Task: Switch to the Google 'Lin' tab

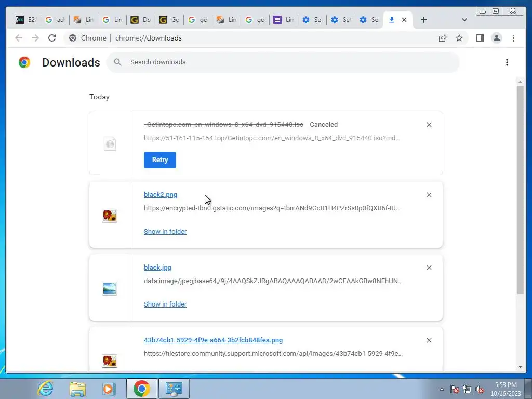Action: coord(112,20)
